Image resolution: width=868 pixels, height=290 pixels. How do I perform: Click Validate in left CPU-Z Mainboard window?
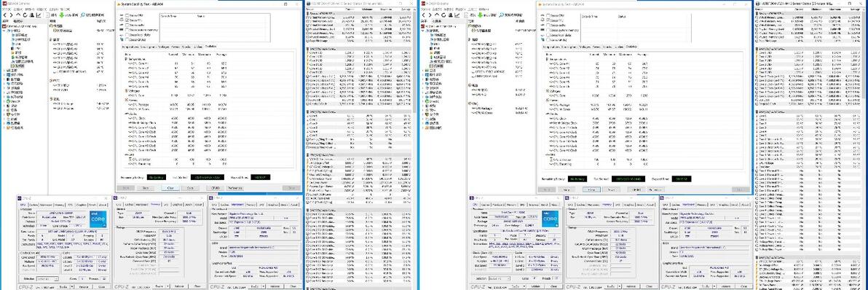coord(275,286)
